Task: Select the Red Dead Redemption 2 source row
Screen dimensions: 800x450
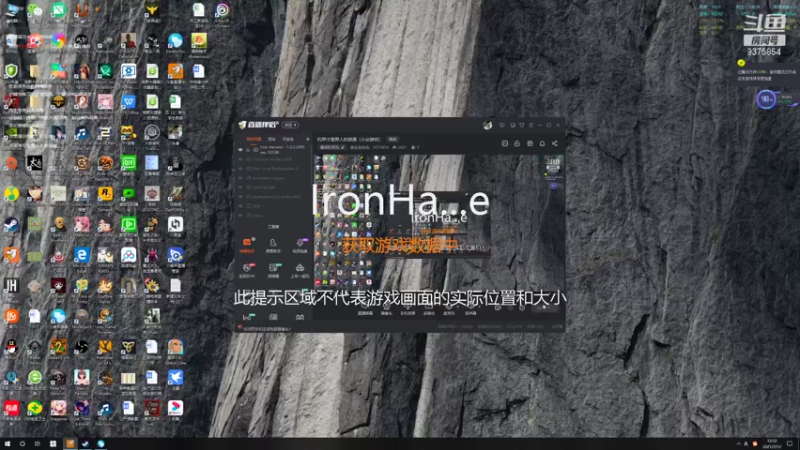Action: click(x=273, y=168)
